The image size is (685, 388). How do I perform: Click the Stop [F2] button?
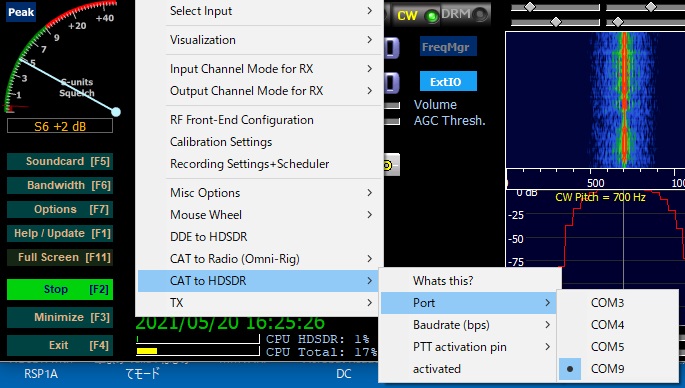[x=60, y=289]
